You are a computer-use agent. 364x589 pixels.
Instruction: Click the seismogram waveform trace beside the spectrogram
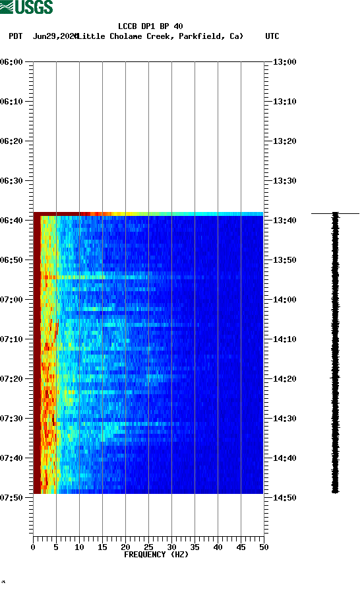pos(335,353)
